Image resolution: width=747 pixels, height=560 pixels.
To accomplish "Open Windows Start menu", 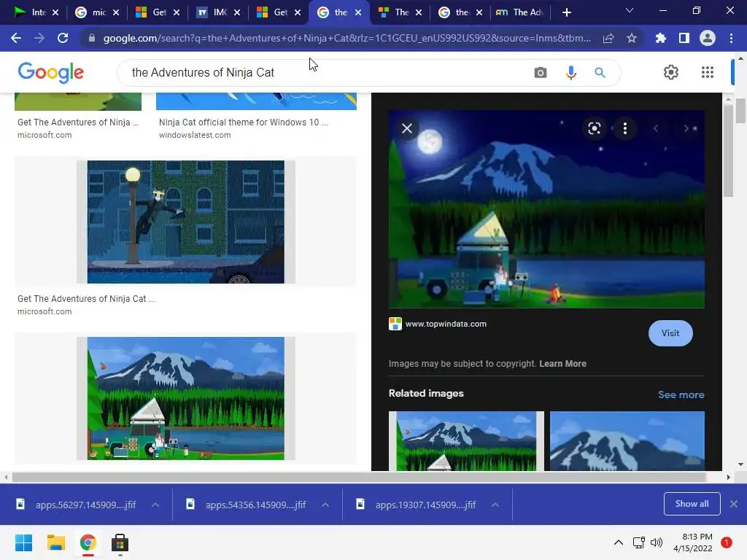I will tap(23, 542).
